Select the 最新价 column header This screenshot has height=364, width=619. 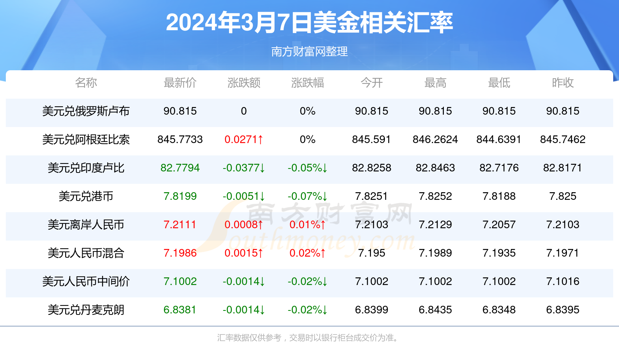(180, 83)
